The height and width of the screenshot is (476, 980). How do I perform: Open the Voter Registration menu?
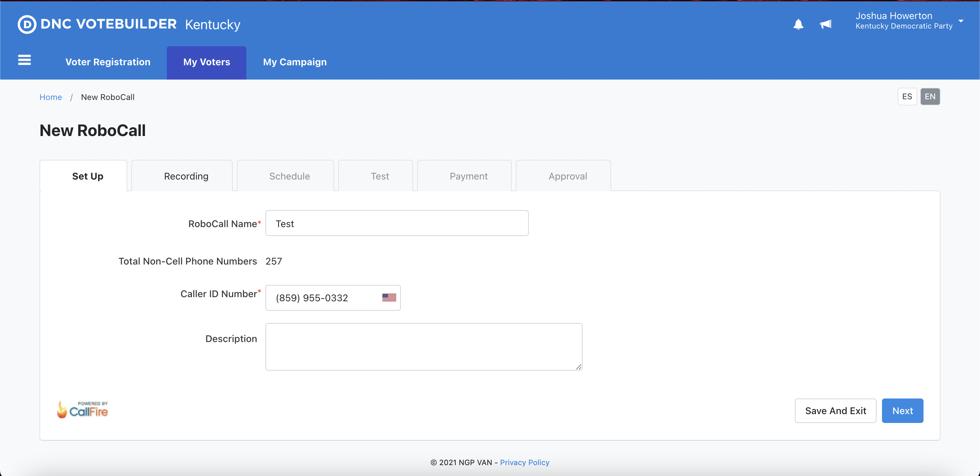(x=108, y=62)
